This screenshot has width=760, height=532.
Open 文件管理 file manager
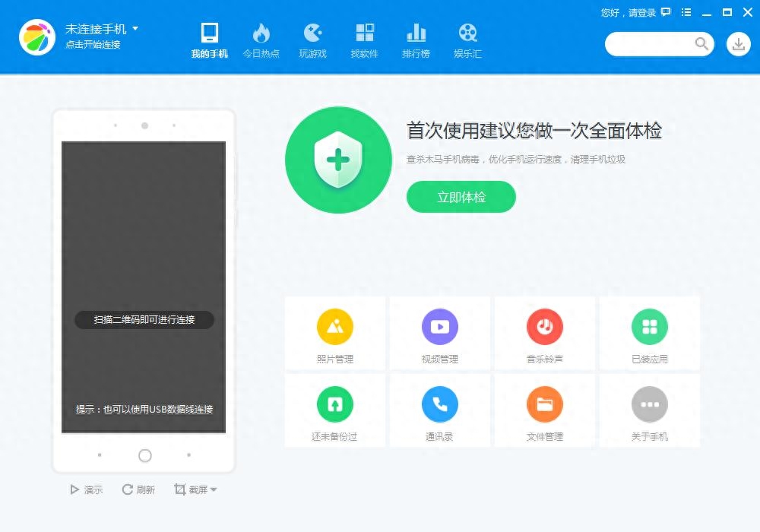pos(544,410)
